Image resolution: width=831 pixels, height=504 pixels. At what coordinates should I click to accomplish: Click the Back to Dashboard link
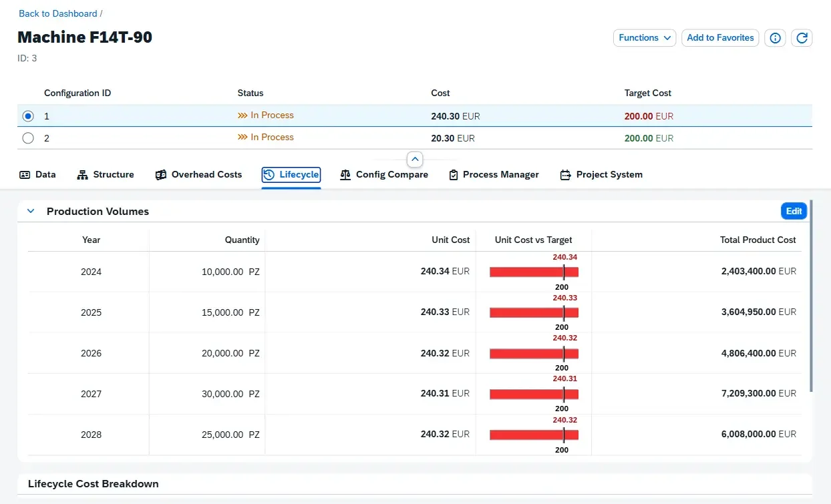[x=56, y=13]
